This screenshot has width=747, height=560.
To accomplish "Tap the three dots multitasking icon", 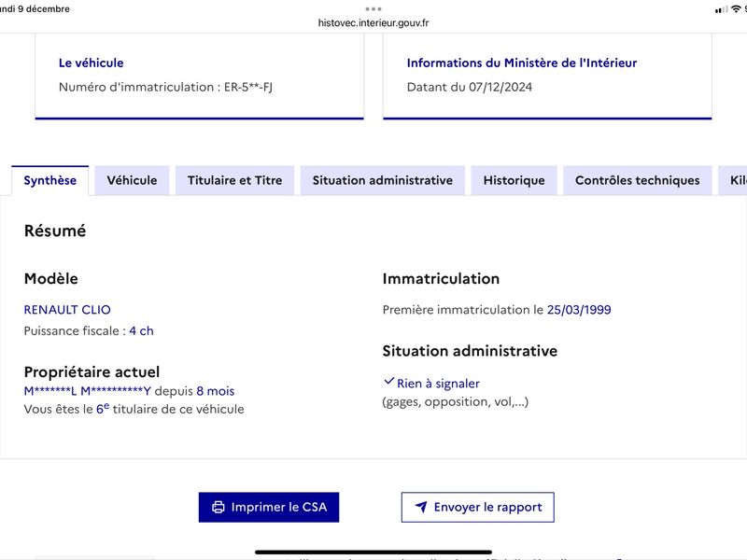I will tap(373, 9).
